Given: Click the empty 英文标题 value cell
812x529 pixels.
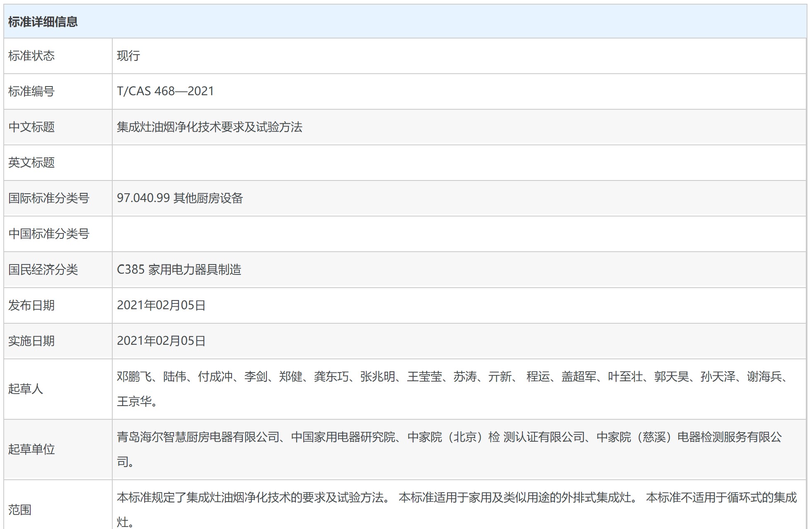Looking at the screenshot, I should tap(458, 163).
